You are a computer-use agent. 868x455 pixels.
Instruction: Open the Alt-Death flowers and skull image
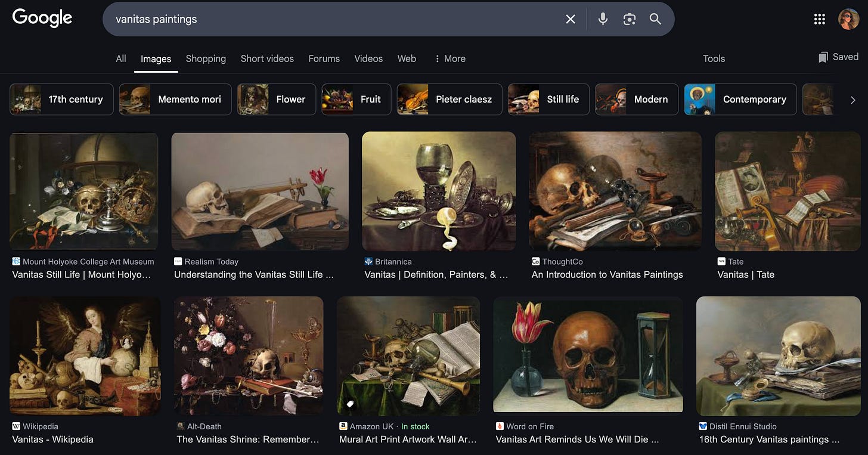pyautogui.click(x=249, y=355)
